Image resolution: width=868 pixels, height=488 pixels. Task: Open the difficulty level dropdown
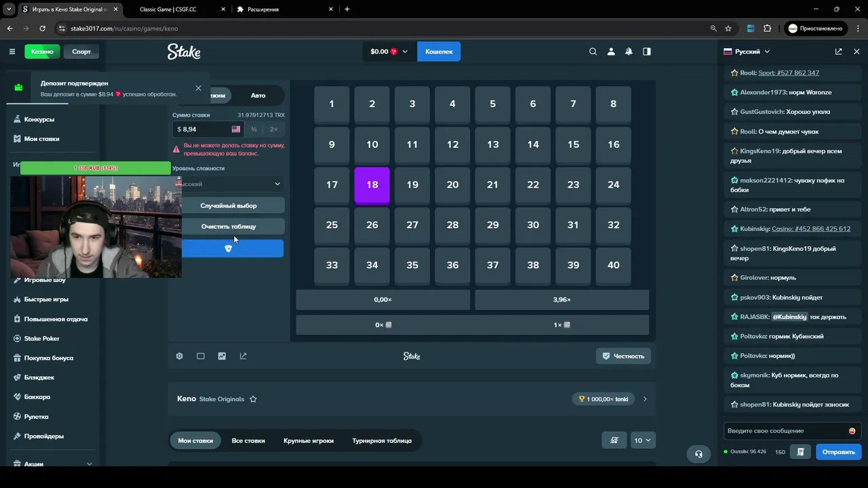click(x=229, y=184)
